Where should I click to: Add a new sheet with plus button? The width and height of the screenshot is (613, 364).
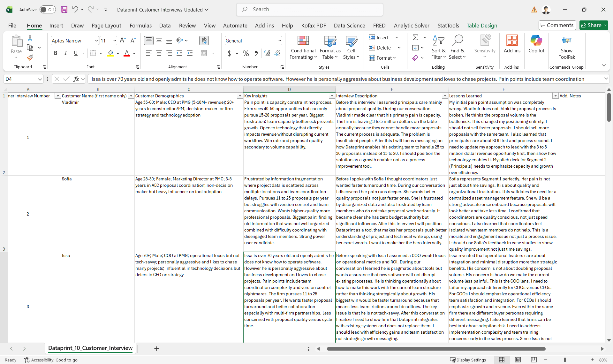(x=156, y=349)
